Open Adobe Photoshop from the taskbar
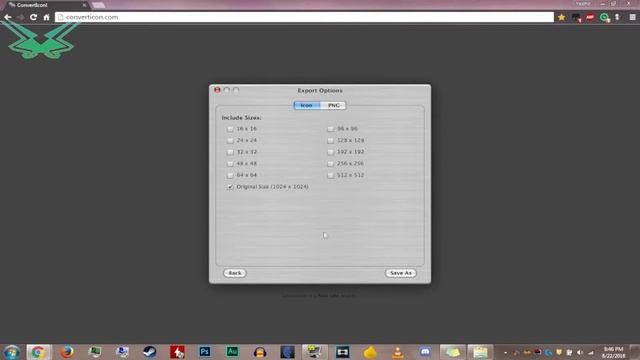Screen dimensions: 640x360 click(205, 352)
